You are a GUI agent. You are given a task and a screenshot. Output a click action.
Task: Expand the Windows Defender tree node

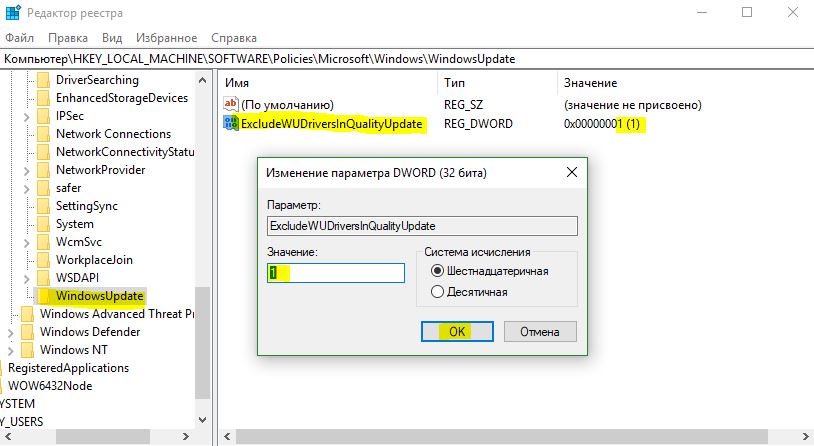coord(10,333)
